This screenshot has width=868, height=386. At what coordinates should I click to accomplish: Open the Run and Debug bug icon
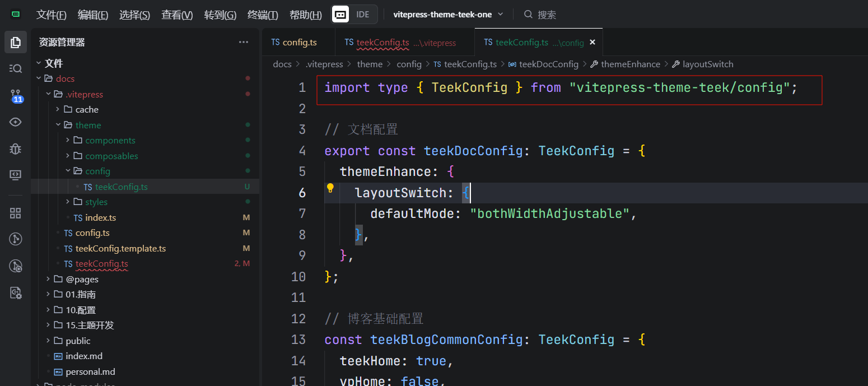coord(16,148)
